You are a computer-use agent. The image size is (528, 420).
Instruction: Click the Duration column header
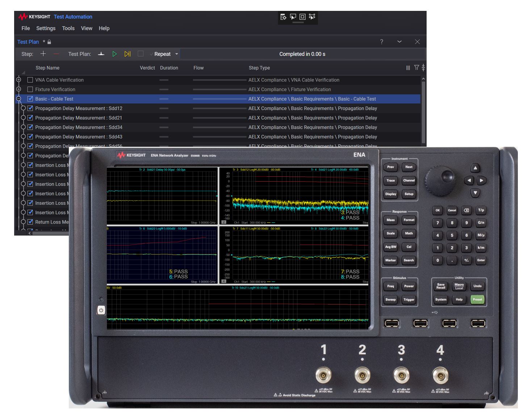pos(169,68)
